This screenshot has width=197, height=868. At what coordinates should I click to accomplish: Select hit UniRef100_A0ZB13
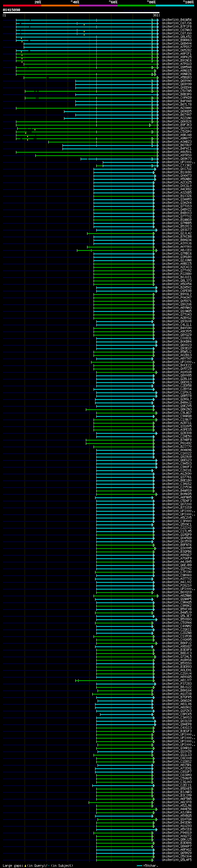[x=177, y=355]
